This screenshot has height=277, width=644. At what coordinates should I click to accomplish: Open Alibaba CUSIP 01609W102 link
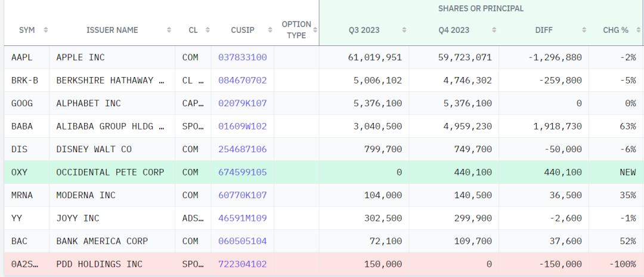242,126
